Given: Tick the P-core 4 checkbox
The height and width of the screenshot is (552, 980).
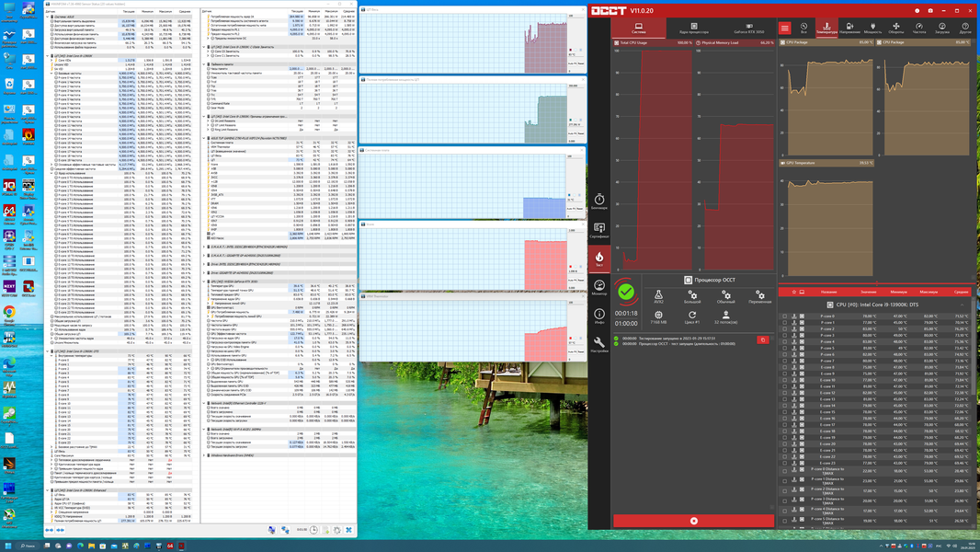Looking at the screenshot, I should [x=785, y=342].
